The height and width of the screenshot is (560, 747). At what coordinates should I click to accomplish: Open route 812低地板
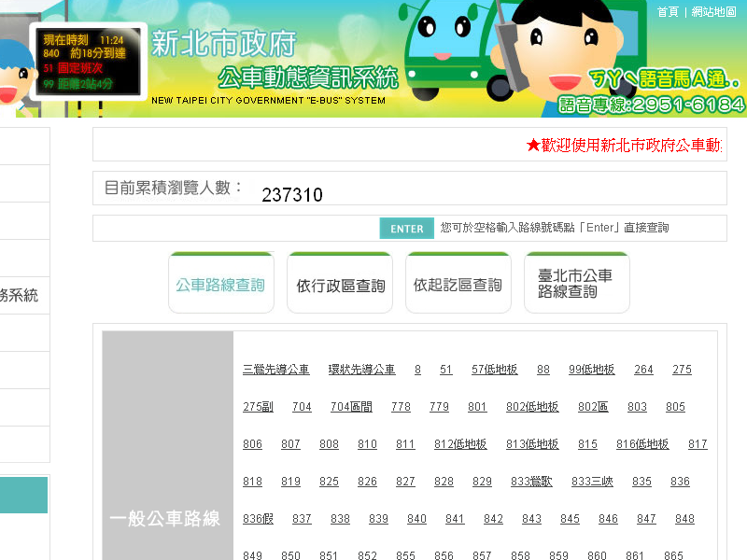460,444
